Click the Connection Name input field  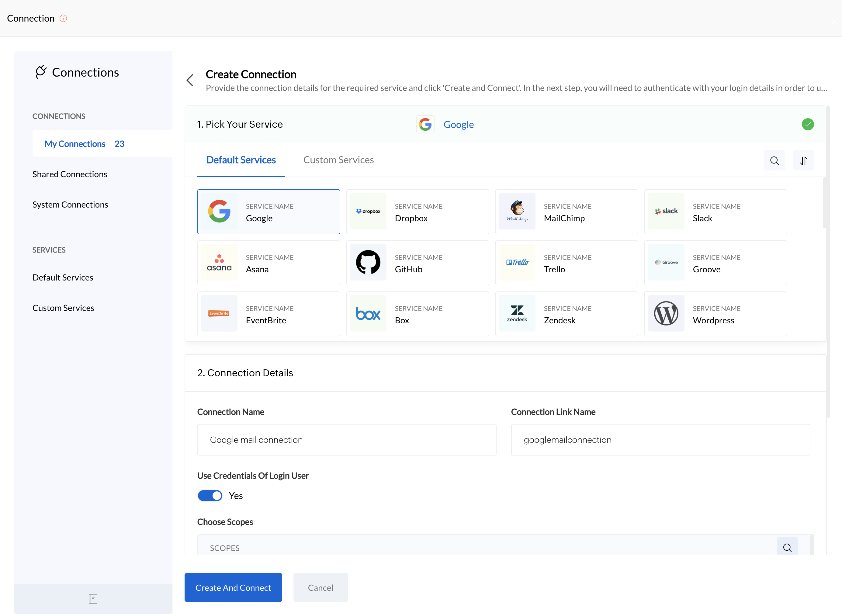347,440
